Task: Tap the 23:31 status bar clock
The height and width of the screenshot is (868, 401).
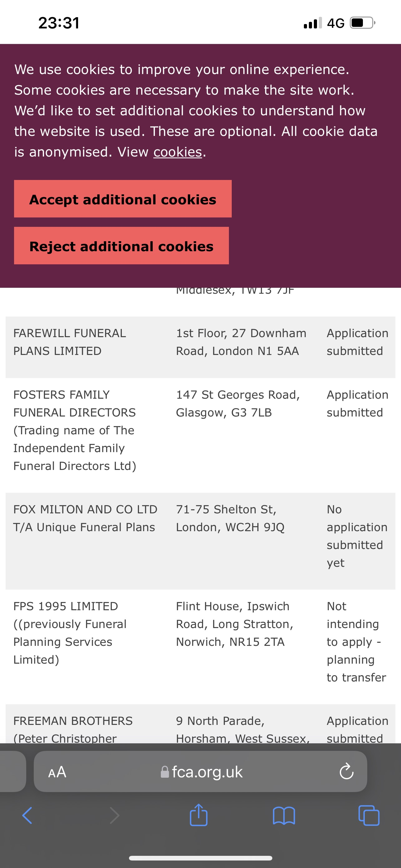Action: (59, 23)
